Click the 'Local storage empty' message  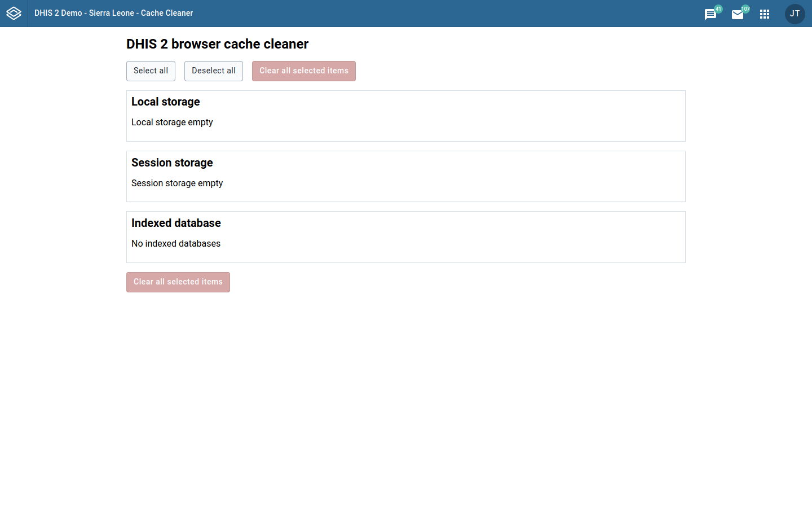coord(172,122)
